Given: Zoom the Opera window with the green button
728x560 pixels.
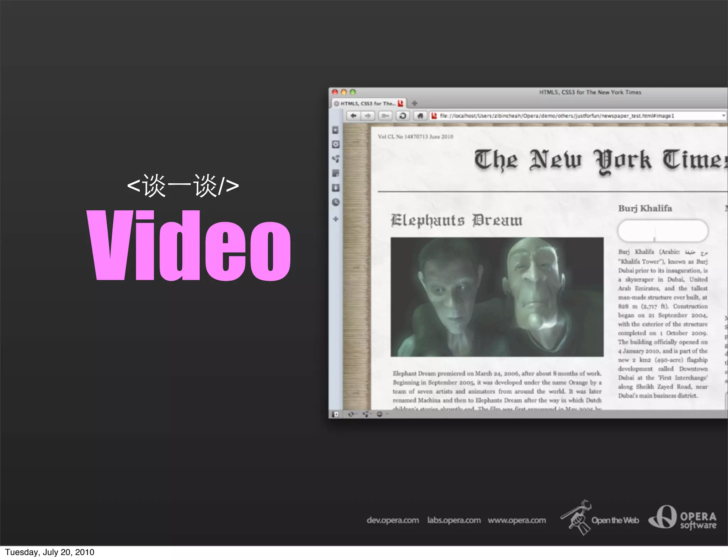Looking at the screenshot, I should pyautogui.click(x=353, y=92).
